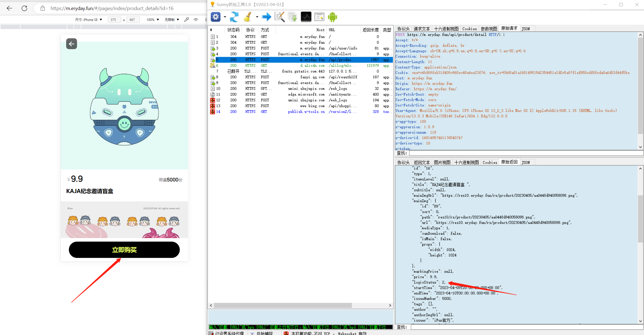
Task: Click the eyedropper icon in device toolbar
Action: (187, 20)
